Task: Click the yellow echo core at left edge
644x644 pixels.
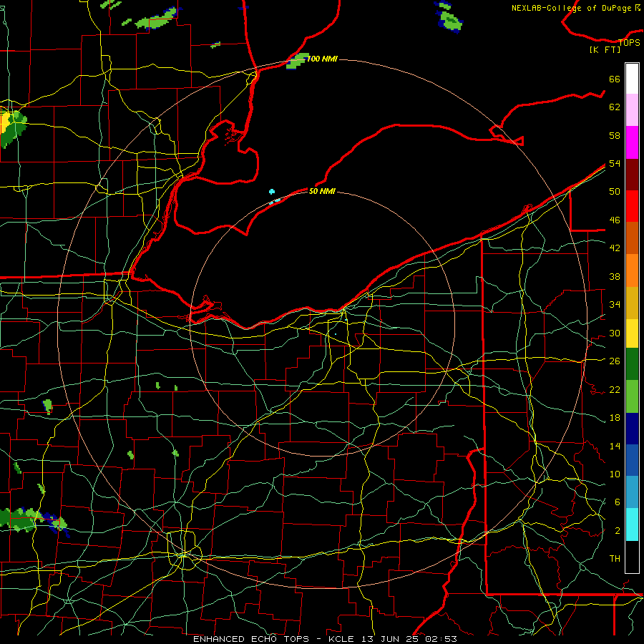Action: click(x=5, y=122)
